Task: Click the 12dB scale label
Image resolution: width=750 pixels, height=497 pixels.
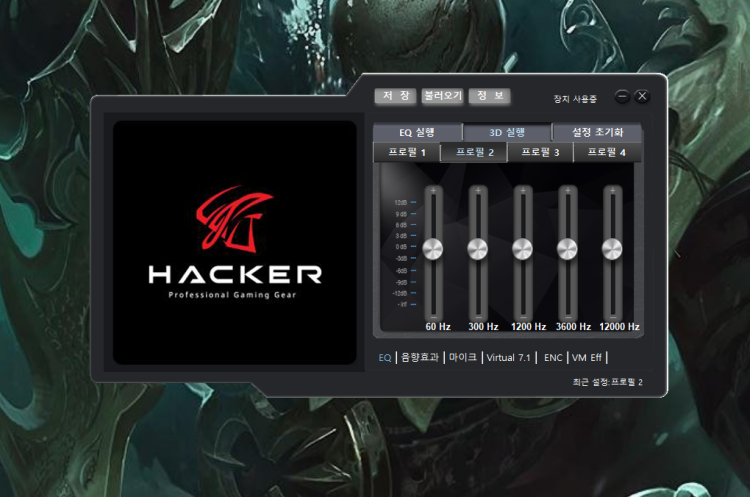Action: tap(401, 202)
